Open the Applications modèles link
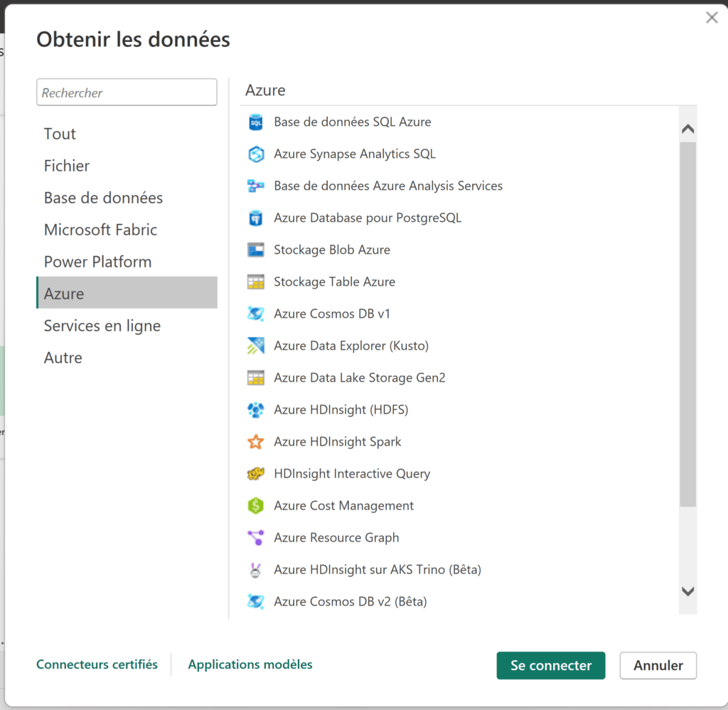 [250, 665]
